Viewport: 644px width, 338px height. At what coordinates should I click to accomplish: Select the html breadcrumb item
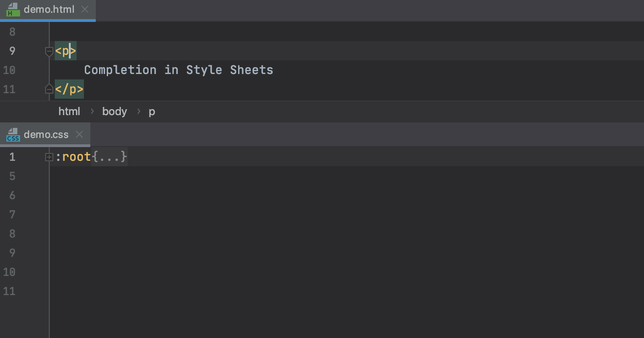(69, 111)
